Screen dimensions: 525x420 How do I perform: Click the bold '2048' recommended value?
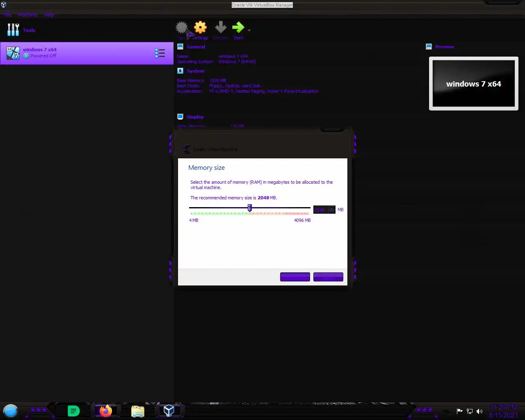[x=263, y=198]
